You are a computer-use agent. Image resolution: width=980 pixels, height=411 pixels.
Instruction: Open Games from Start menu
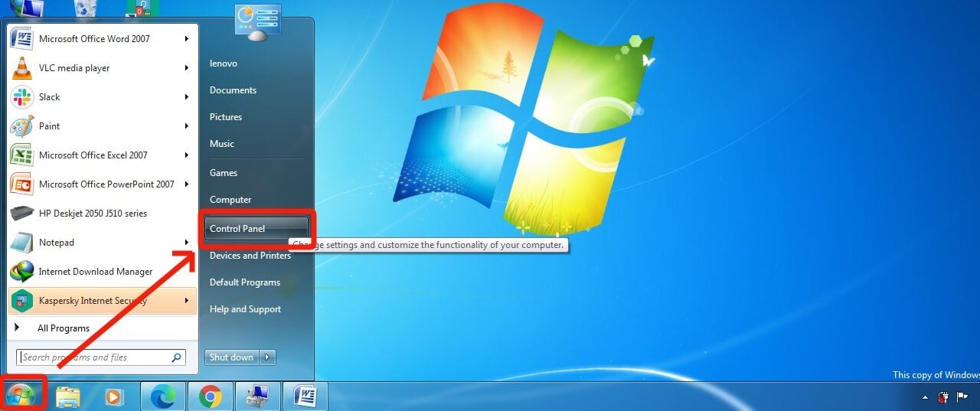(224, 173)
